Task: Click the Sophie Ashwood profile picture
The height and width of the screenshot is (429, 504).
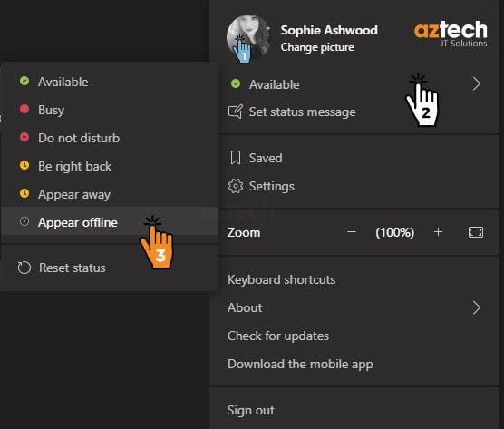Action: [x=248, y=37]
